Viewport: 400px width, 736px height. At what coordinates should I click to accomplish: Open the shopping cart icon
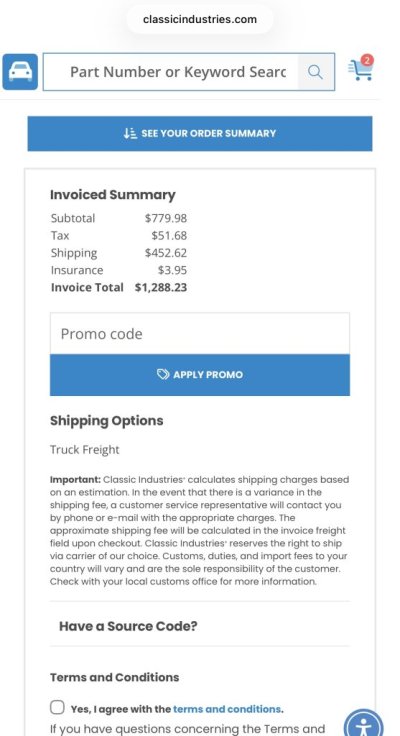point(361,69)
